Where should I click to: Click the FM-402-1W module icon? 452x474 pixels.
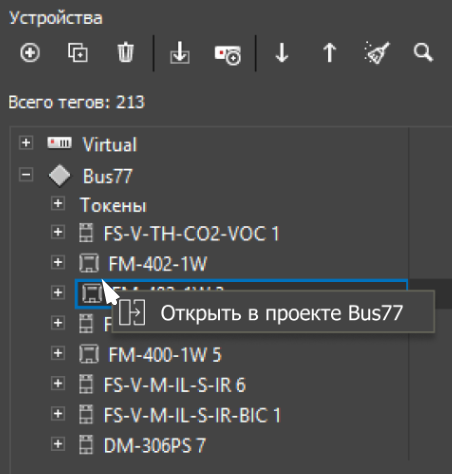point(89,263)
